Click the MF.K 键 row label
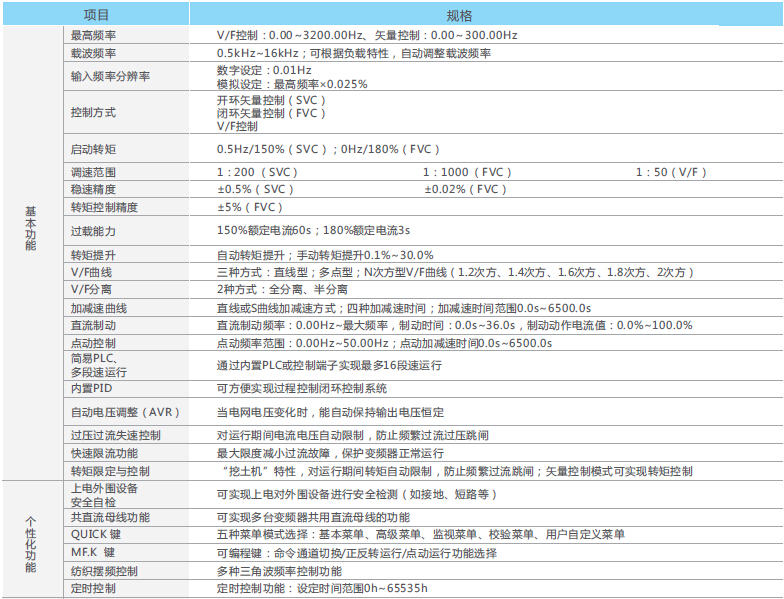784x599 pixels. (93, 552)
